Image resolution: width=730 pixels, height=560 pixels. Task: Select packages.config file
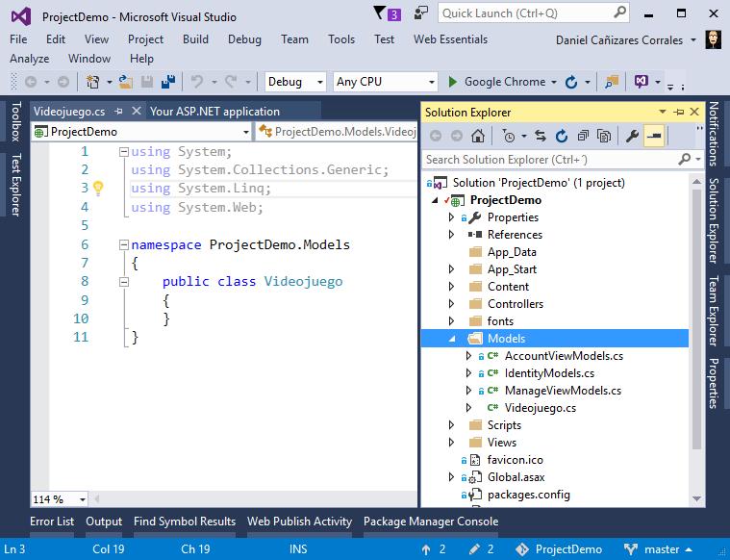pyautogui.click(x=528, y=495)
